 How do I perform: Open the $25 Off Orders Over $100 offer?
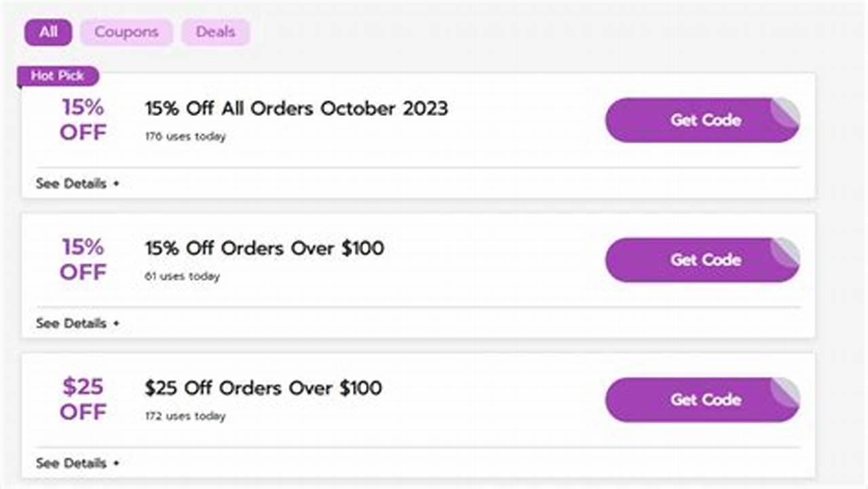coord(263,388)
